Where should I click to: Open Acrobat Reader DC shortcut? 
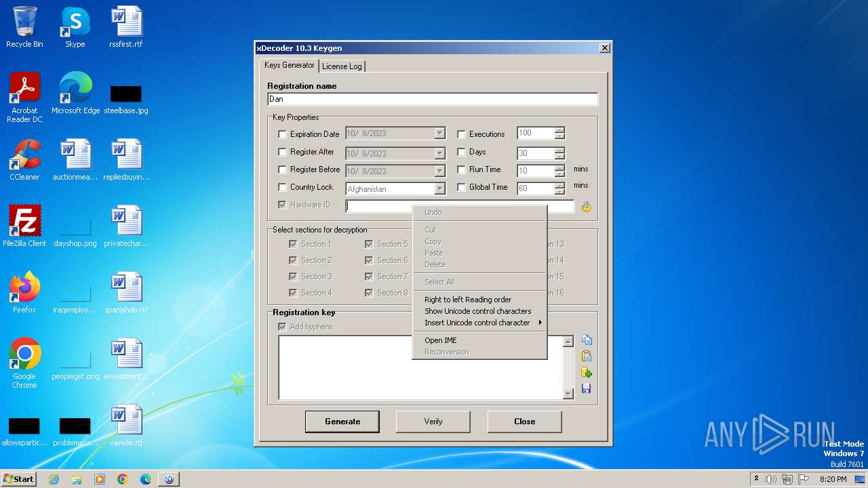point(24,98)
